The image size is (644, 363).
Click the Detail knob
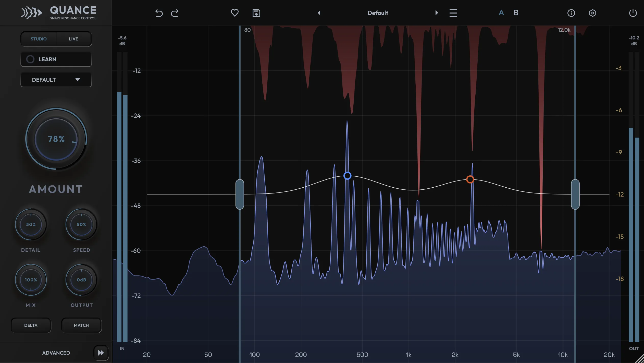[x=31, y=224]
